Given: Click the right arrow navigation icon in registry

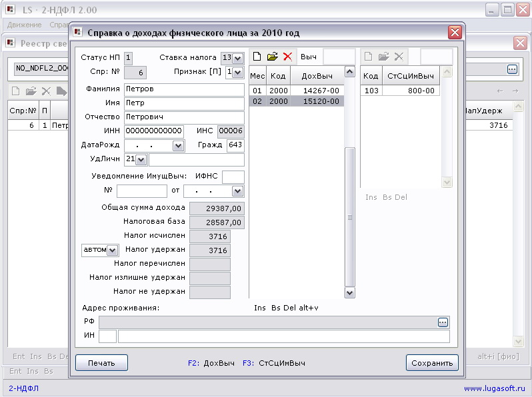Looking at the screenshot, I should click(x=515, y=91).
